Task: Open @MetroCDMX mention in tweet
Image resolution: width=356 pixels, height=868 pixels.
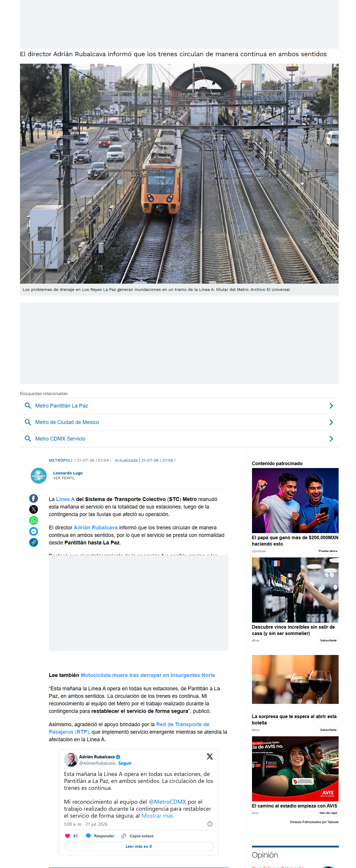Action: click(167, 802)
